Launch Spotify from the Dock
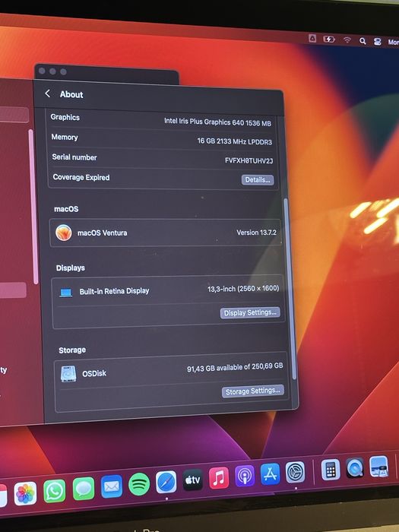Image resolution: width=399 pixels, height=532 pixels. click(139, 484)
